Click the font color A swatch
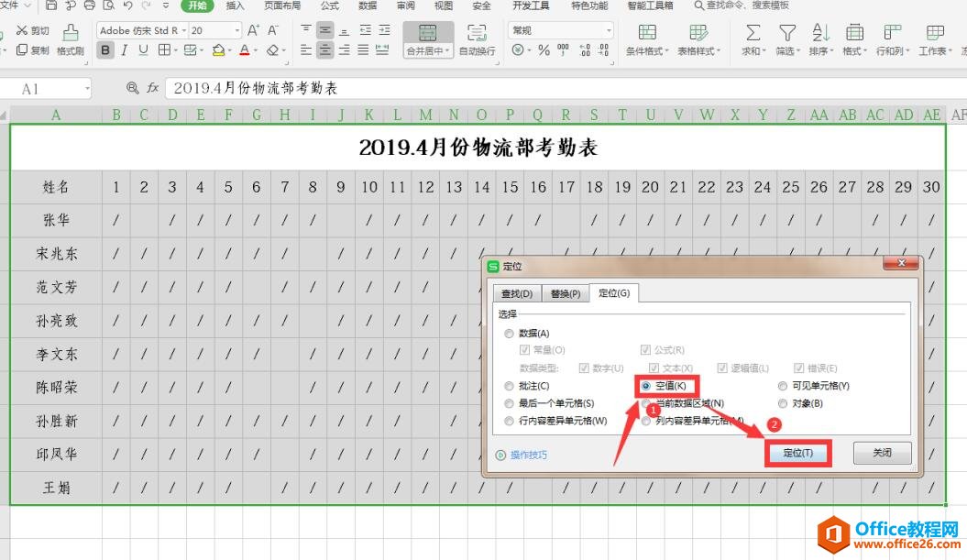Screen dimensions: 967x560 [x=245, y=50]
